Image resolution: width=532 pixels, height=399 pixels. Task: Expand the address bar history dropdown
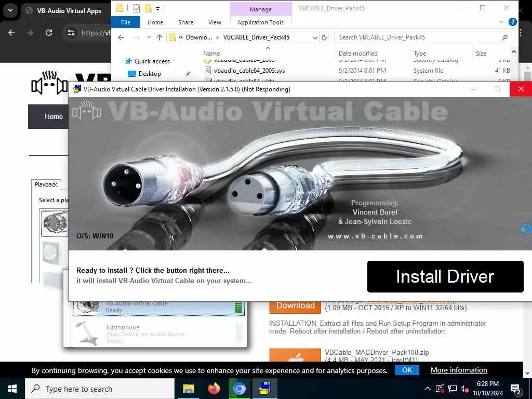tap(315, 37)
